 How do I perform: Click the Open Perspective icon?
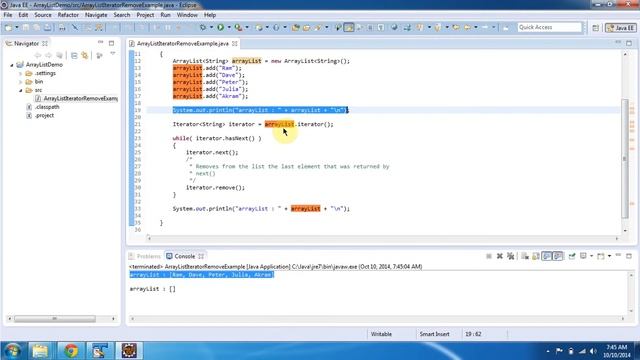click(596, 28)
